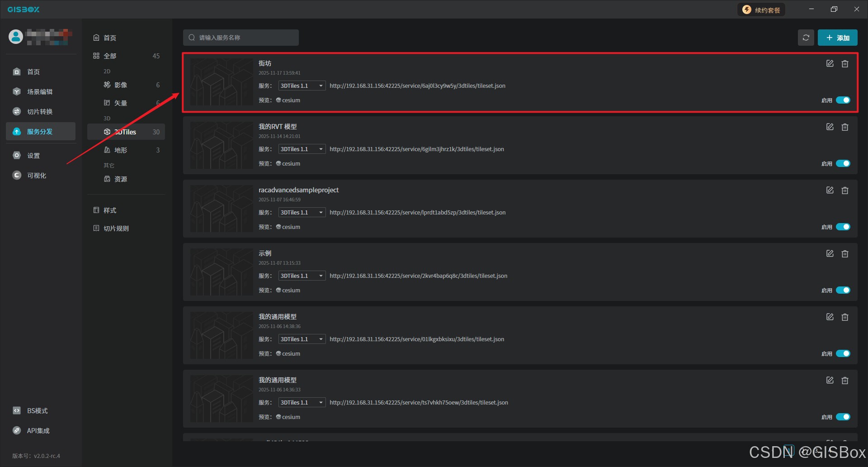Image resolution: width=868 pixels, height=467 pixels.
Task: Click the 街坊 service thumbnail
Action: pyautogui.click(x=222, y=82)
